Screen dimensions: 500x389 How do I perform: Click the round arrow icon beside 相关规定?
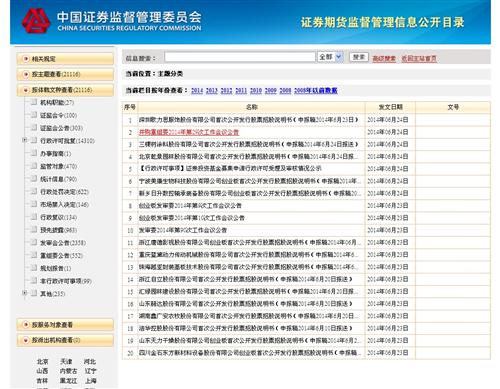[26, 59]
